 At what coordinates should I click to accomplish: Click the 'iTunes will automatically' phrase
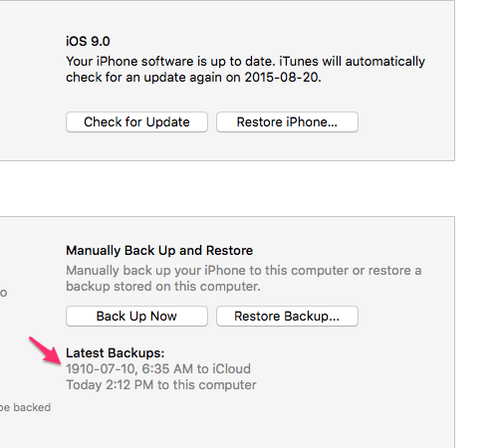coord(353,62)
